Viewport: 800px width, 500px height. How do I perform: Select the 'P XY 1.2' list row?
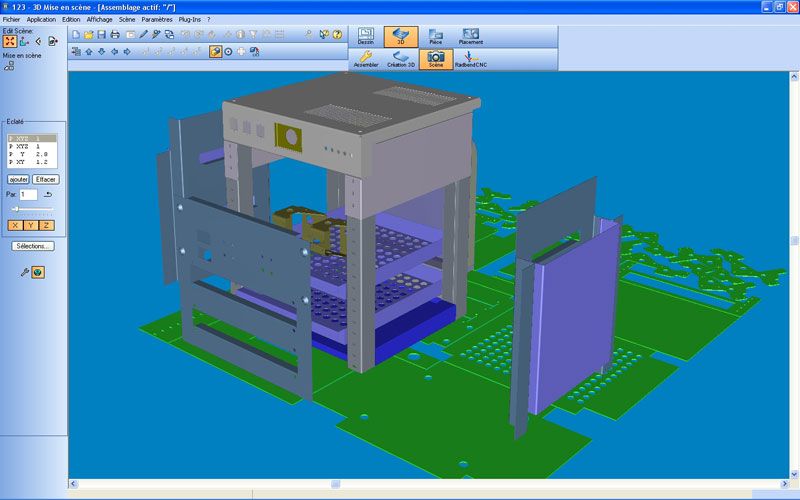point(32,162)
